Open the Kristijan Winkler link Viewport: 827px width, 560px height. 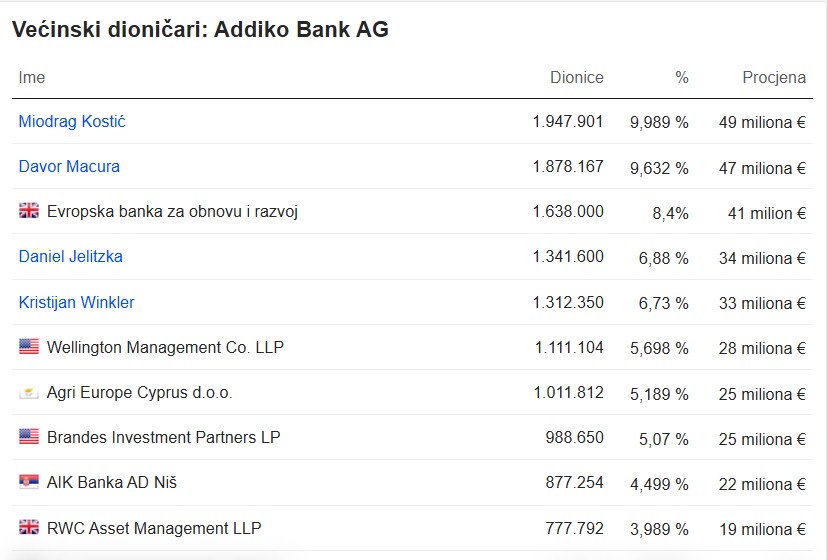76,302
